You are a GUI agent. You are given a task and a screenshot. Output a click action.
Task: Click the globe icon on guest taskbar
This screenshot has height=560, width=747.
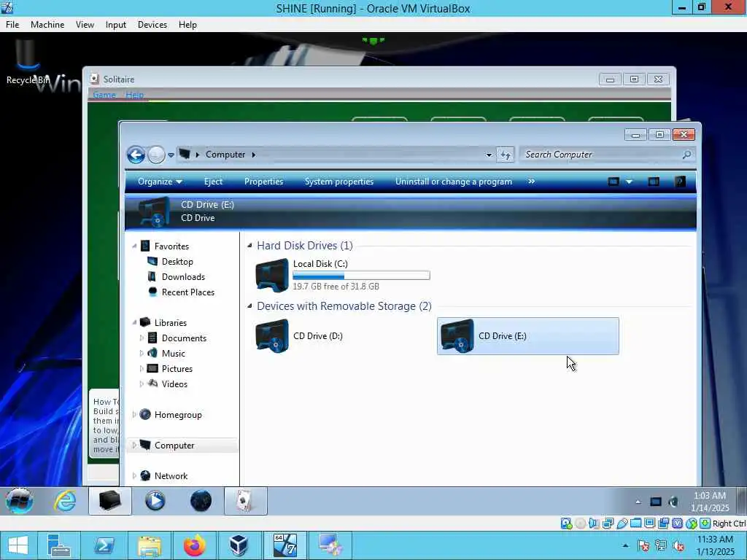tap(201, 501)
